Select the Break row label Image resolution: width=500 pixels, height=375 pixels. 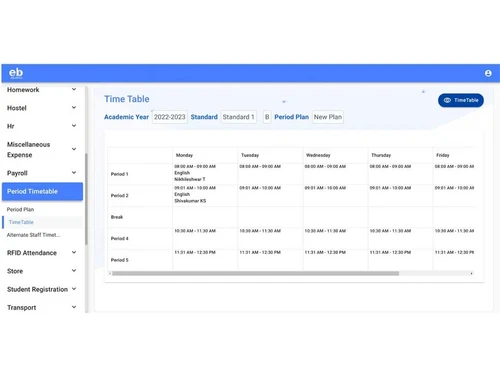pos(117,217)
